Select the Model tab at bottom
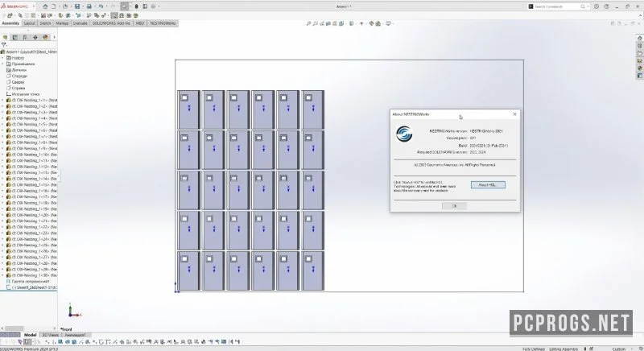Image resolution: width=644 pixels, height=351 pixels. [30, 335]
